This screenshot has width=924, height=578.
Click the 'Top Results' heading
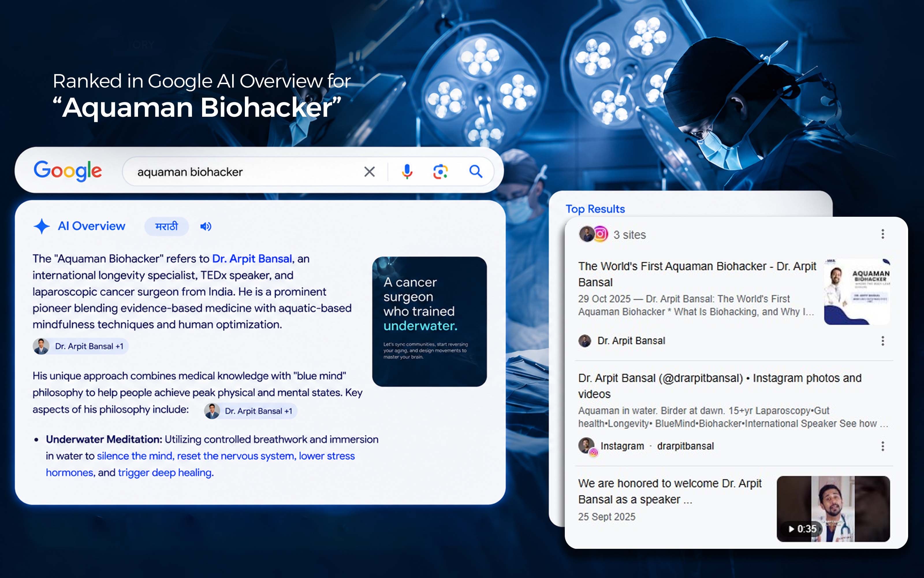tap(595, 209)
